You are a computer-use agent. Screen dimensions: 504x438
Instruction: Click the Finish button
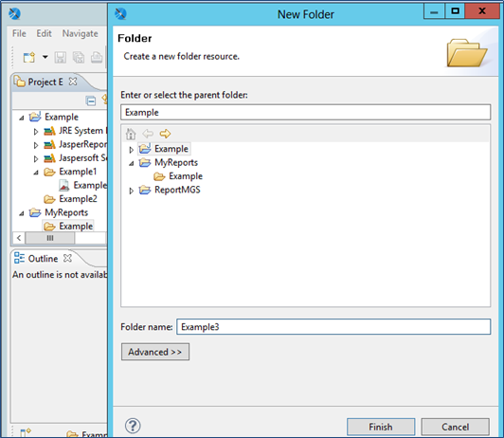pyautogui.click(x=381, y=427)
